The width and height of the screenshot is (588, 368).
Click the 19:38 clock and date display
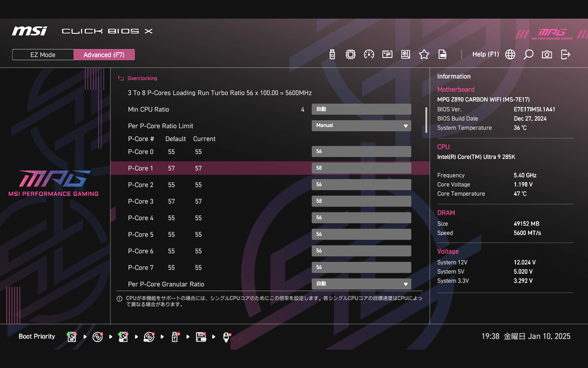pyautogui.click(x=526, y=337)
